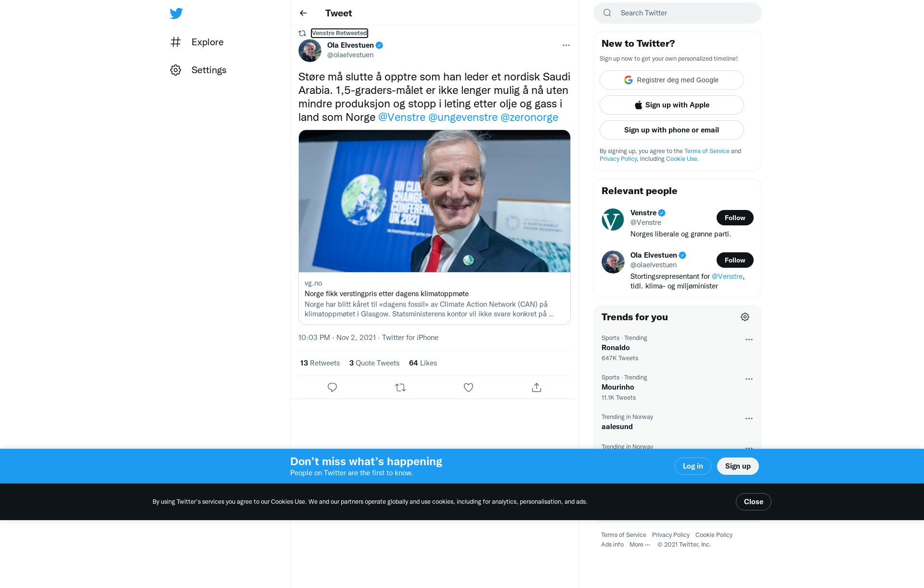Screen dimensions: 924x588
Task: Open more options for Ronaldo trend
Action: click(749, 340)
